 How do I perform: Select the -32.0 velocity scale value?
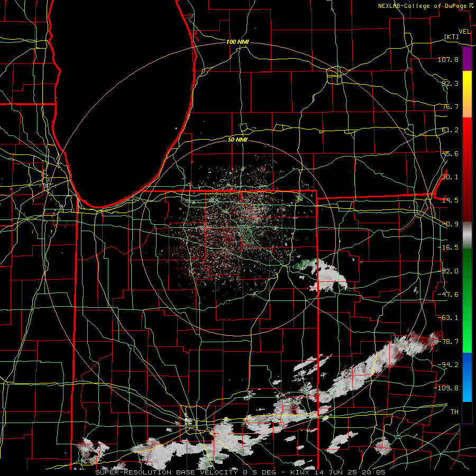pos(448,271)
